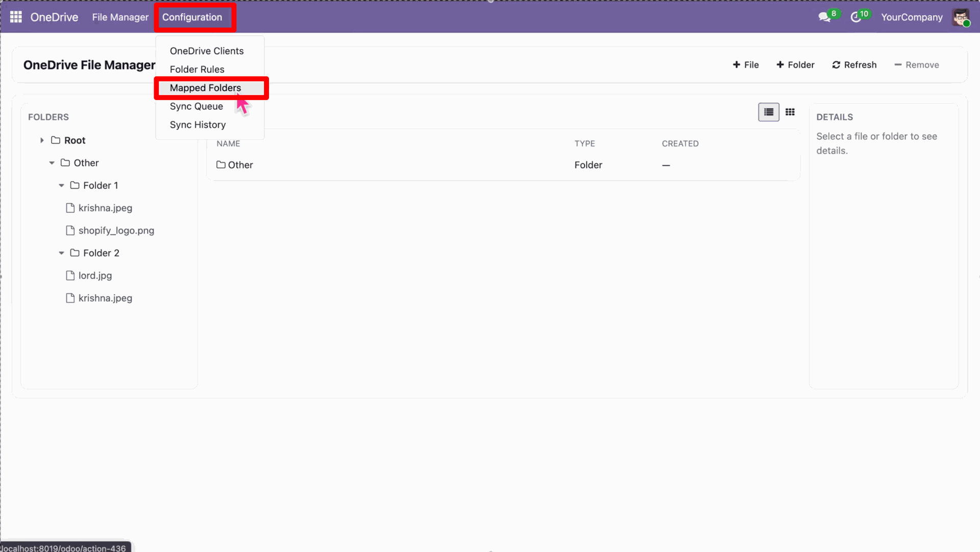The height and width of the screenshot is (552, 980).
Task: Select Other in the folder tree
Action: pyautogui.click(x=86, y=163)
